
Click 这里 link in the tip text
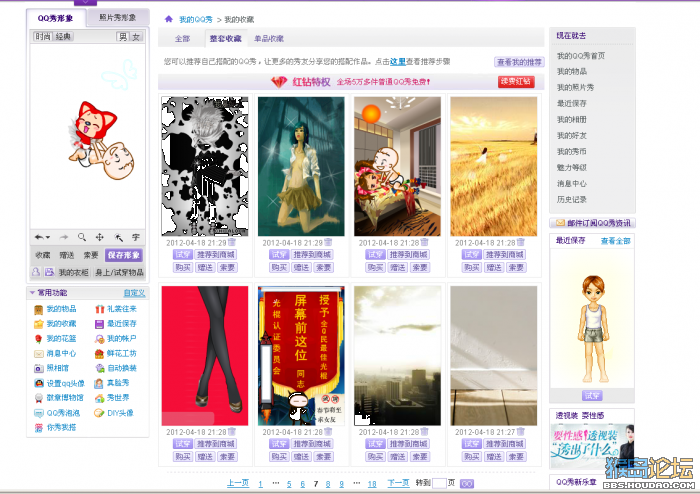pyautogui.click(x=398, y=62)
